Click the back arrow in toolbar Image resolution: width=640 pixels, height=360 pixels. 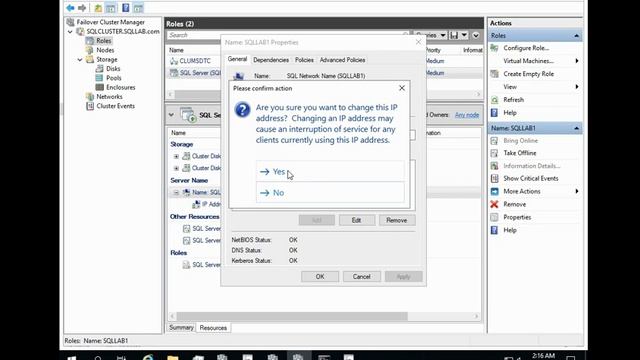point(70,8)
